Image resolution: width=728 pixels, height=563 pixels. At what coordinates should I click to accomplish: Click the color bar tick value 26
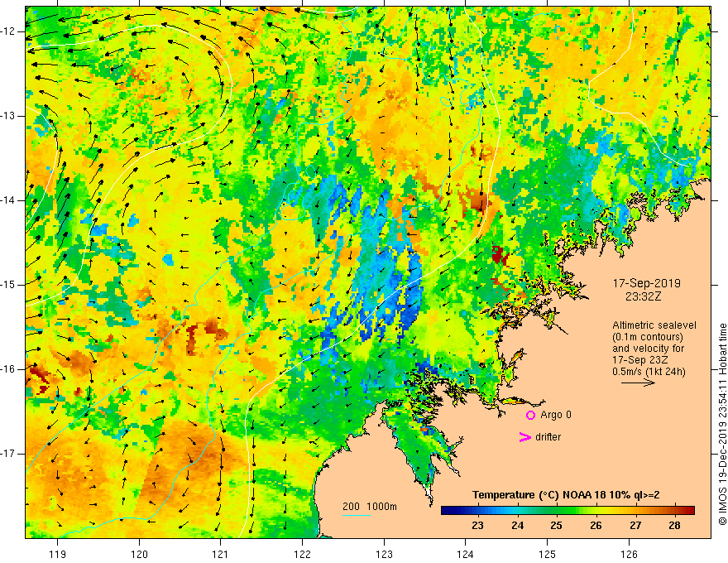(596, 526)
